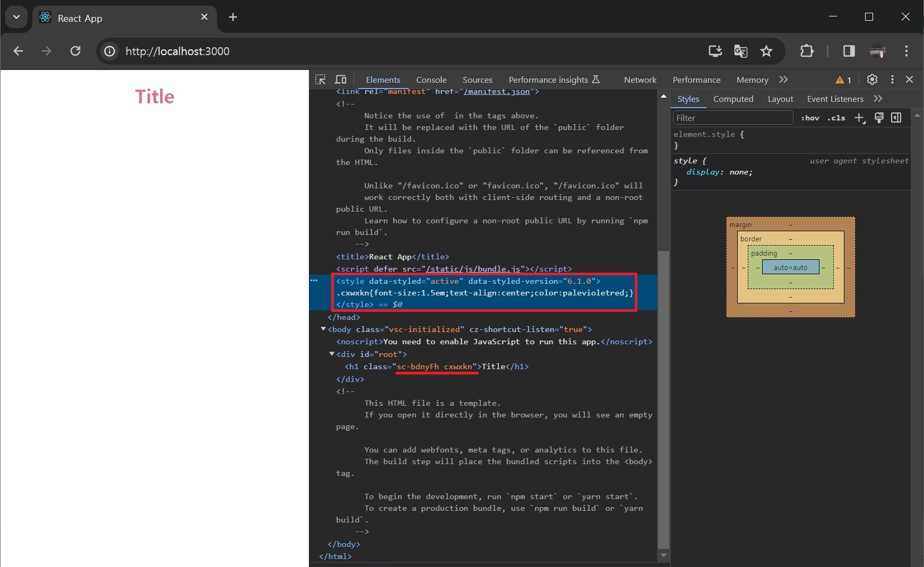The height and width of the screenshot is (567, 924).
Task: Follow the /manifest.json link
Action: (497, 92)
